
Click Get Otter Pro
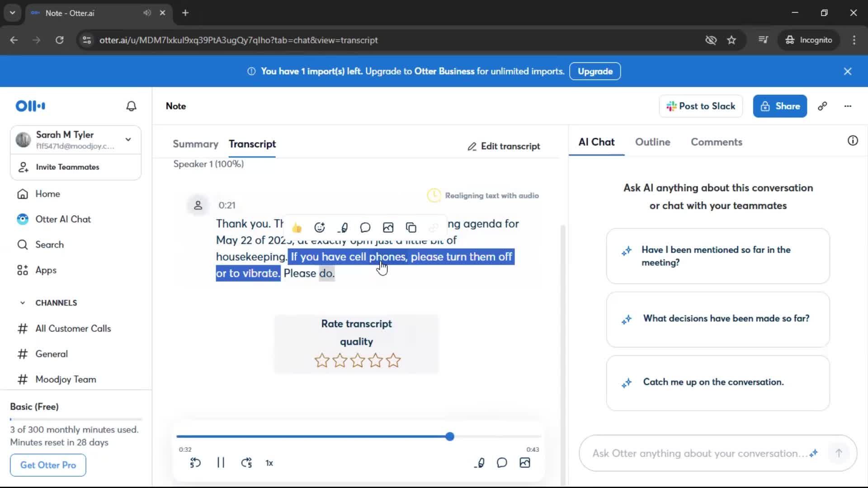click(48, 465)
